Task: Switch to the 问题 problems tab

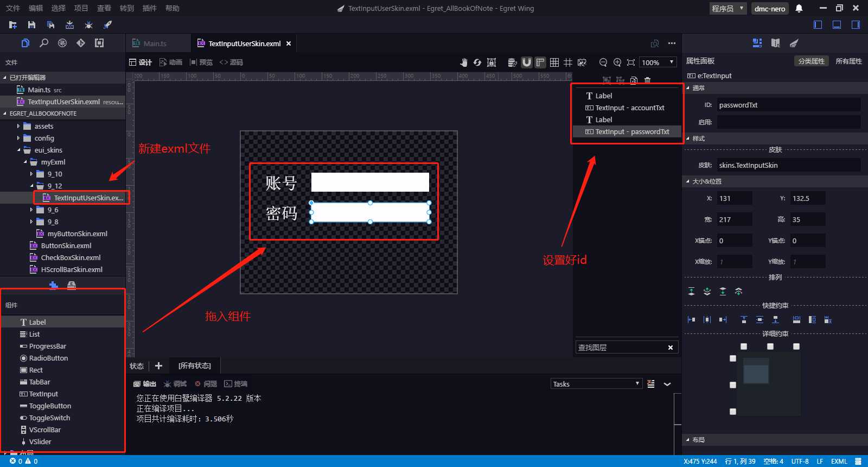Action: click(x=206, y=384)
